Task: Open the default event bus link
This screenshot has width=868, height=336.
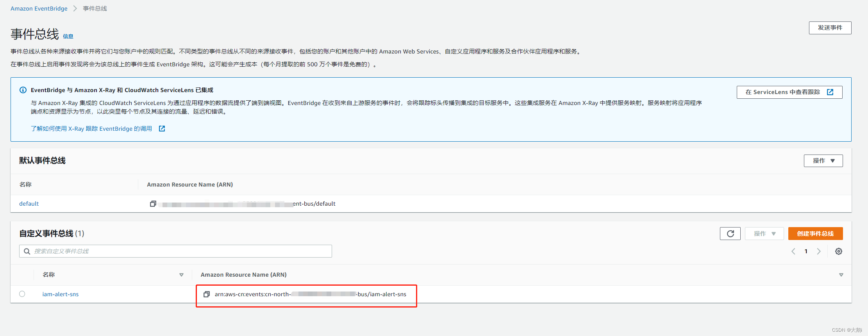Action: [29, 204]
